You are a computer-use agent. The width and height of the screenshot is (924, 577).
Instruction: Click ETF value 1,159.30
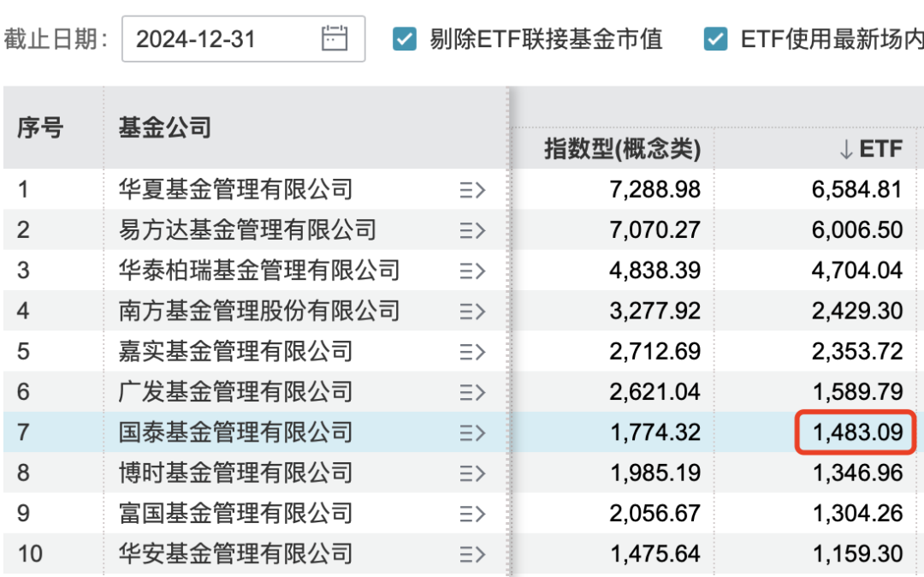point(856,553)
